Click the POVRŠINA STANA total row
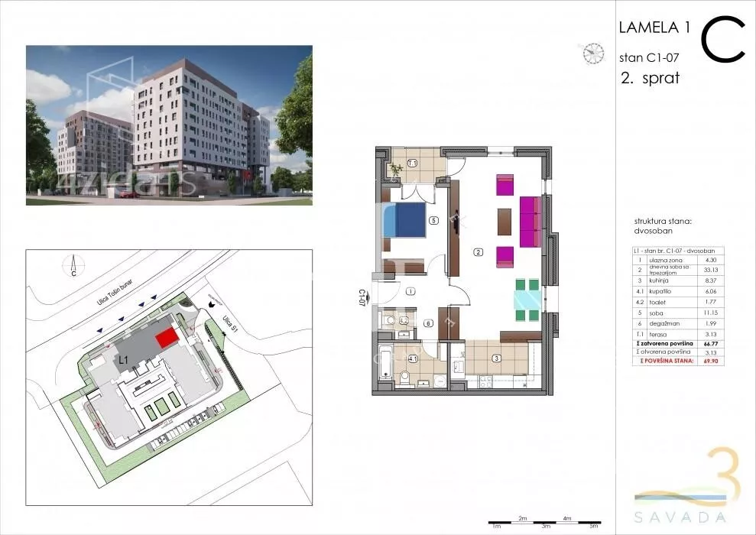The height and width of the screenshot is (535, 756). tap(677, 358)
